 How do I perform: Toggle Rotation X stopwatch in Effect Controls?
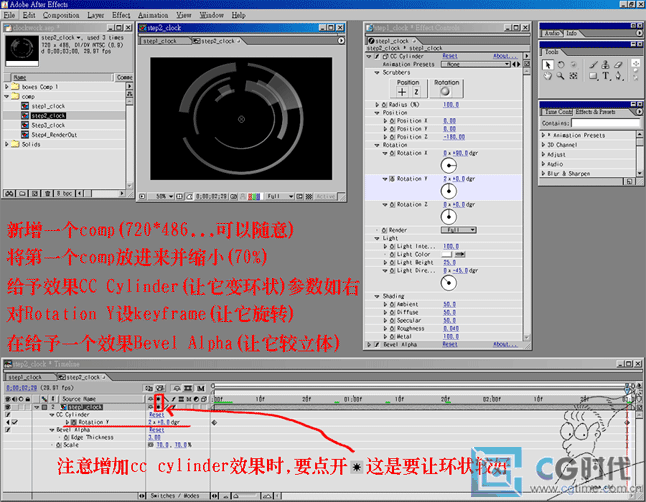(392, 153)
